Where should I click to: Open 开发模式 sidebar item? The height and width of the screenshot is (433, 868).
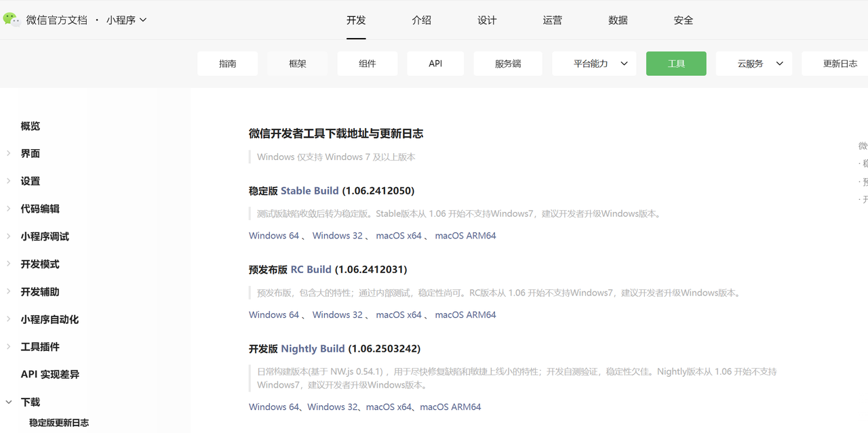click(40, 264)
